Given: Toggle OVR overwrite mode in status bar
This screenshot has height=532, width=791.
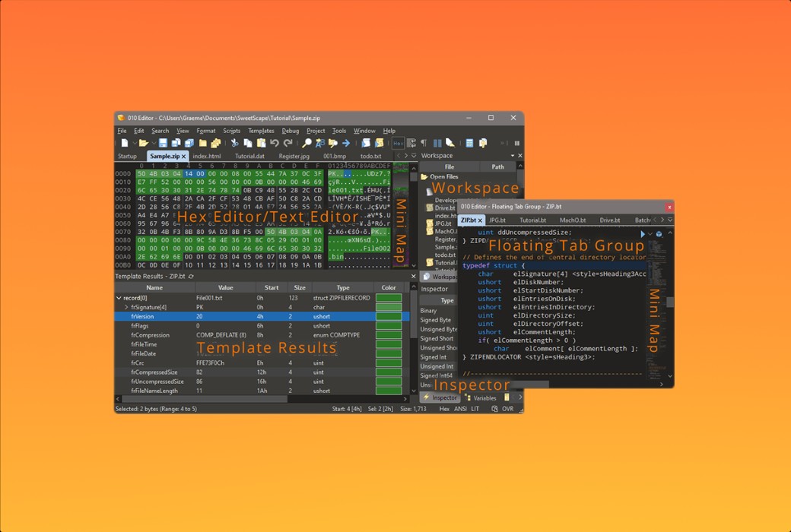Looking at the screenshot, I should point(507,409).
